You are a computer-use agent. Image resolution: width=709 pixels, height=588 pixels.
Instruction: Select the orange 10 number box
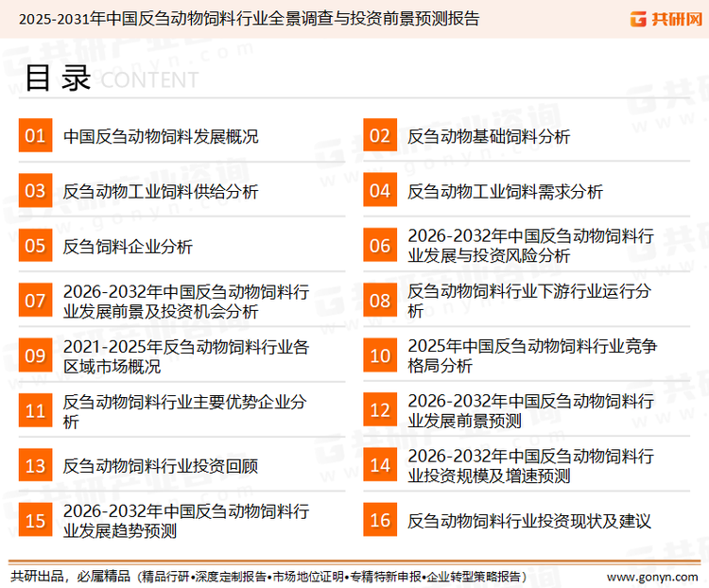click(x=380, y=355)
